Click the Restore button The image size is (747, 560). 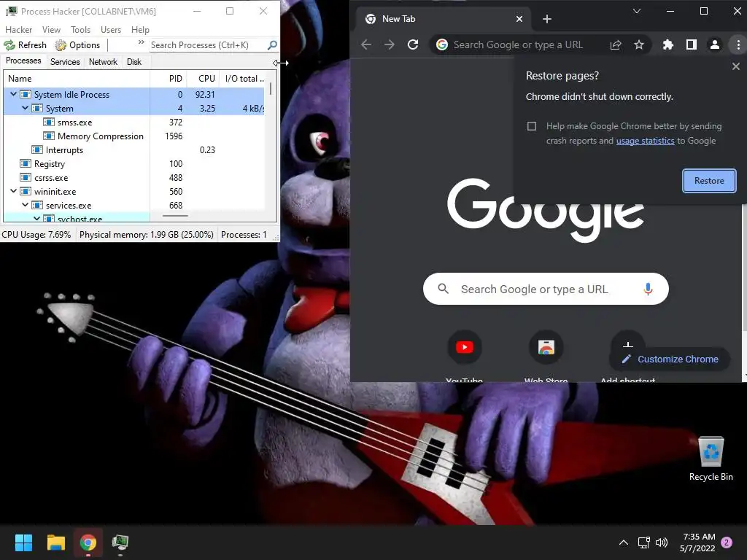(709, 181)
